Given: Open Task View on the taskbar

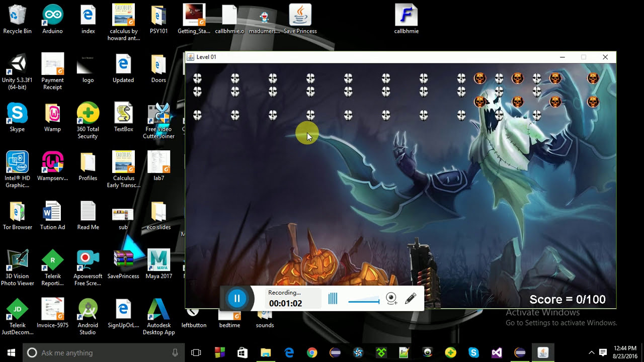Looking at the screenshot, I should tap(196, 352).
